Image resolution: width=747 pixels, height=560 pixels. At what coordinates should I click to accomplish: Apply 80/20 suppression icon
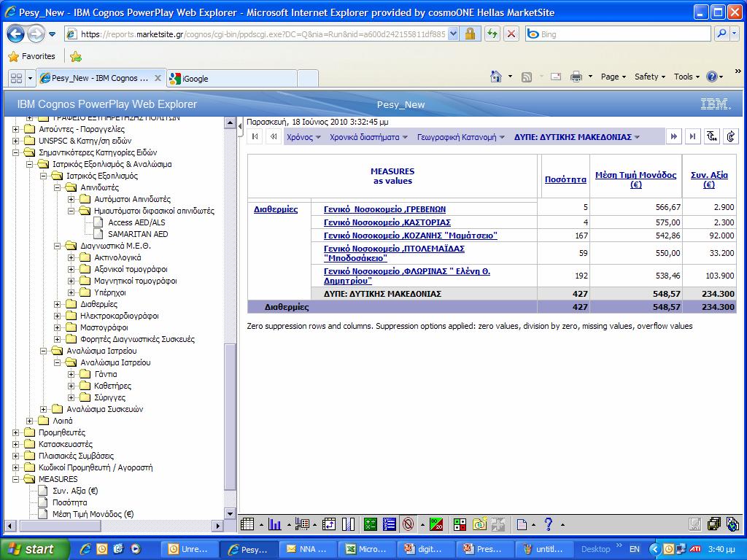click(436, 524)
